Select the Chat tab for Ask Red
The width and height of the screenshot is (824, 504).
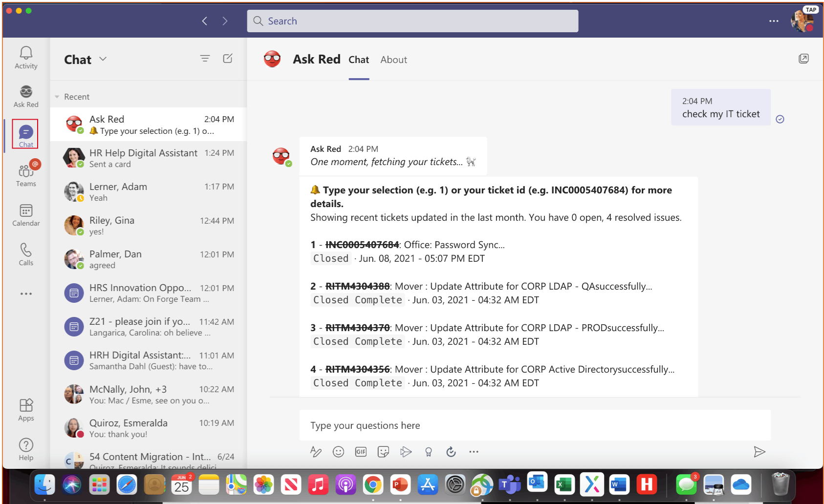coord(358,60)
